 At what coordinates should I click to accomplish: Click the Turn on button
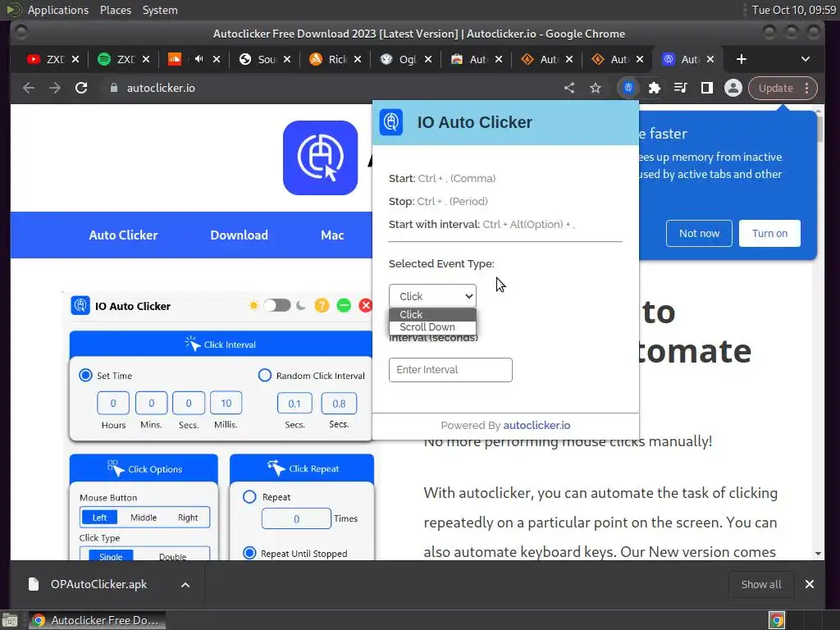click(x=769, y=234)
